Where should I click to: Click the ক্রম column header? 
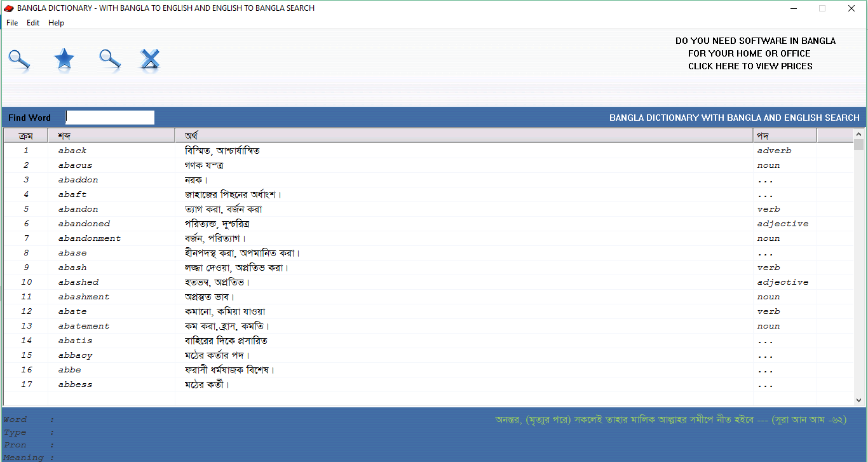click(x=25, y=135)
